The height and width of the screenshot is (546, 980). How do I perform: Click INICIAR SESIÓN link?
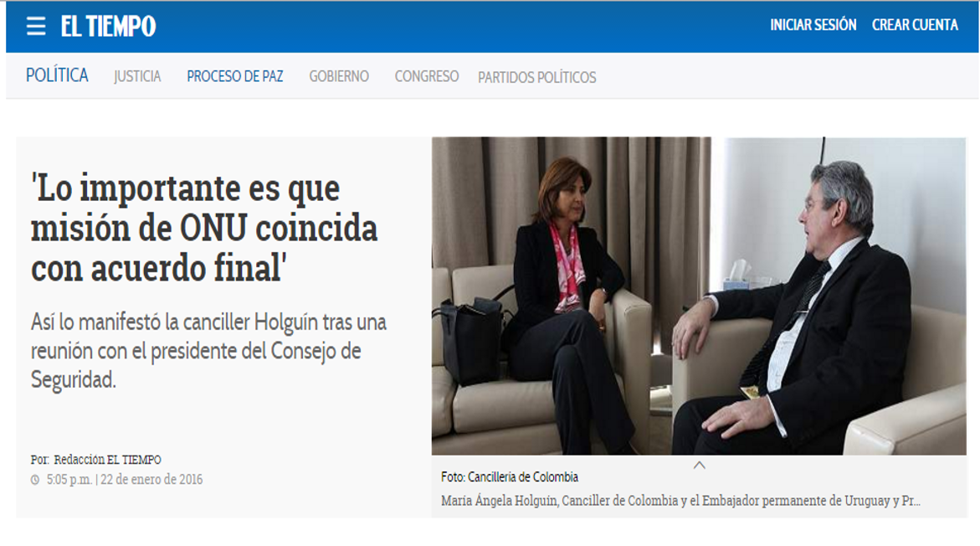point(813,25)
